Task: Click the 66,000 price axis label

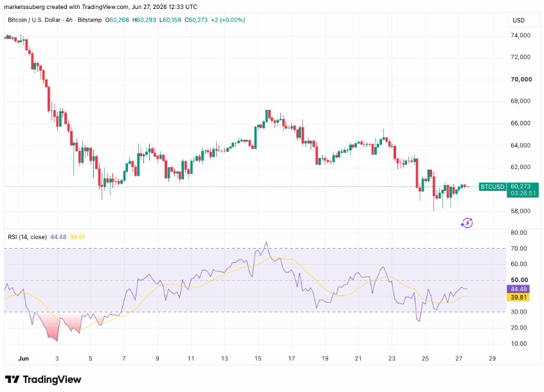Action: pyautogui.click(x=521, y=123)
